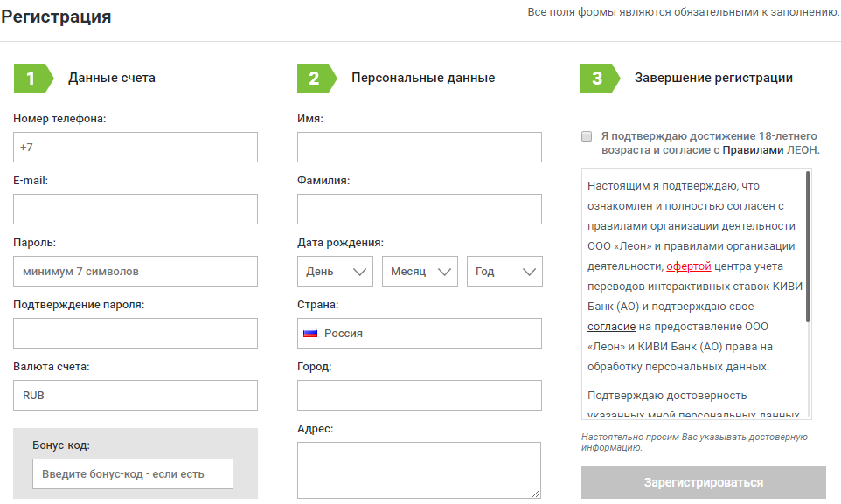Tick the 18-year age confirmation checkbox
This screenshot has width=841, height=504.
pyautogui.click(x=587, y=136)
